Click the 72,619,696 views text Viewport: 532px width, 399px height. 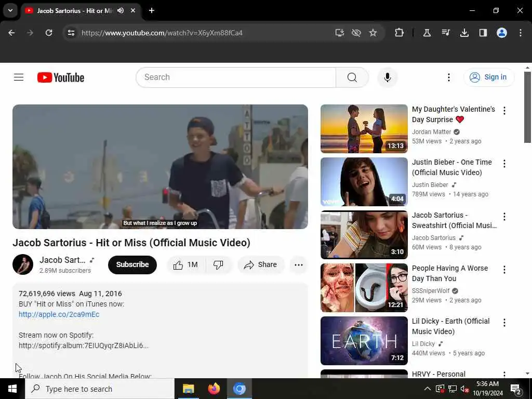tap(47, 294)
